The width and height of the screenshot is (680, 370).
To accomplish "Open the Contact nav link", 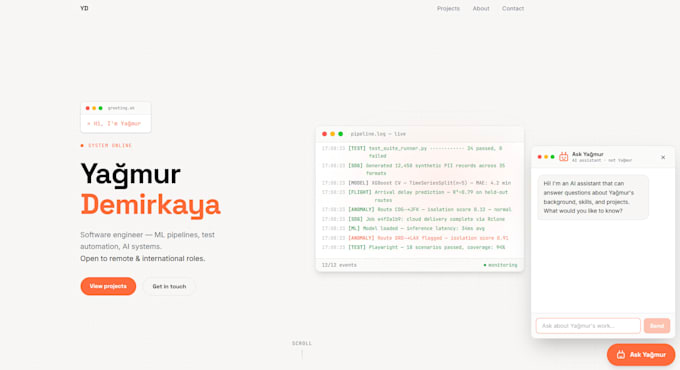I will (513, 8).
